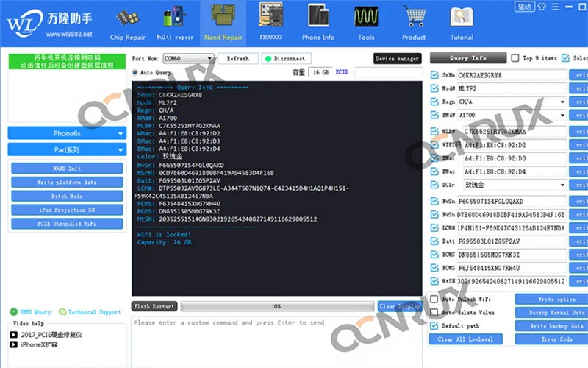Click NAND Init button
The height and width of the screenshot is (368, 588).
pos(67,169)
